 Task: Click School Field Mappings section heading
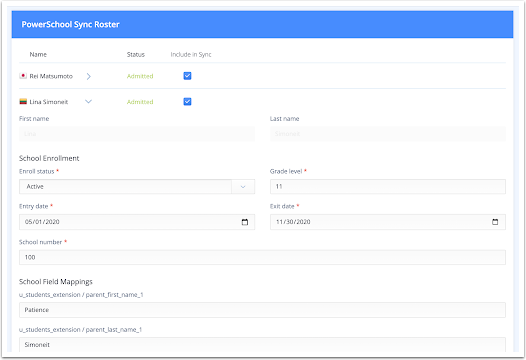click(56, 281)
